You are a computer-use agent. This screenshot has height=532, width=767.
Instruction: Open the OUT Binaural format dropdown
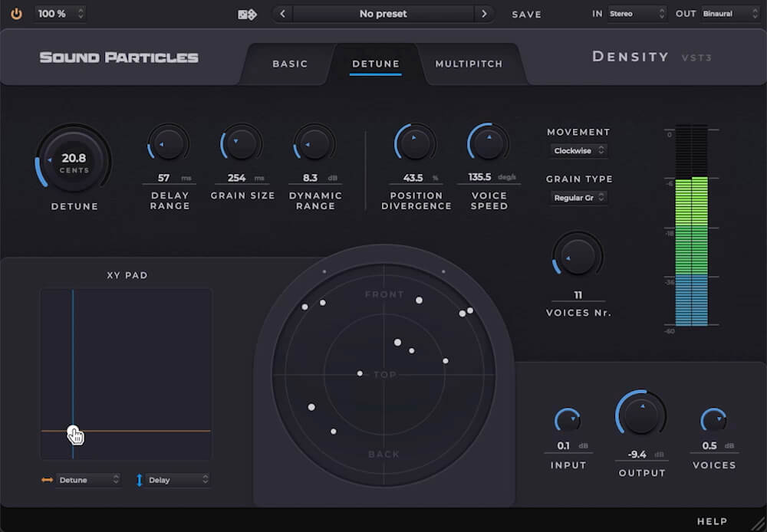730,14
